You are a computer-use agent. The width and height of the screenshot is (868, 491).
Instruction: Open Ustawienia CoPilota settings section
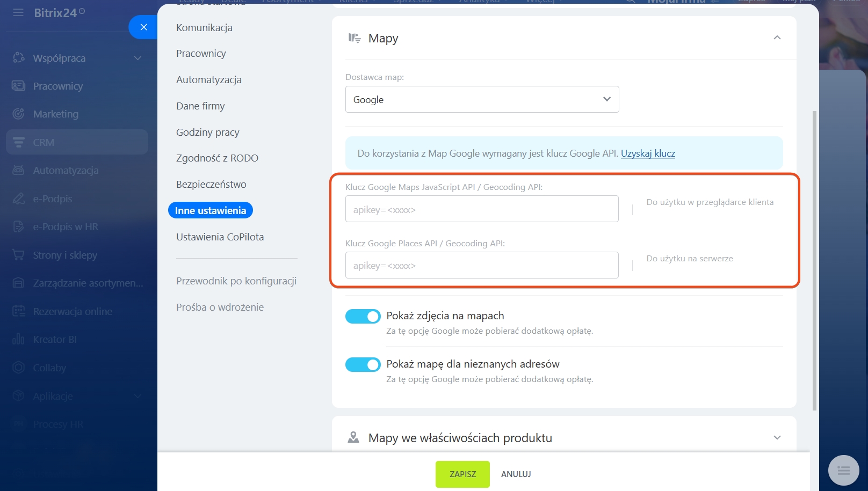220,237
